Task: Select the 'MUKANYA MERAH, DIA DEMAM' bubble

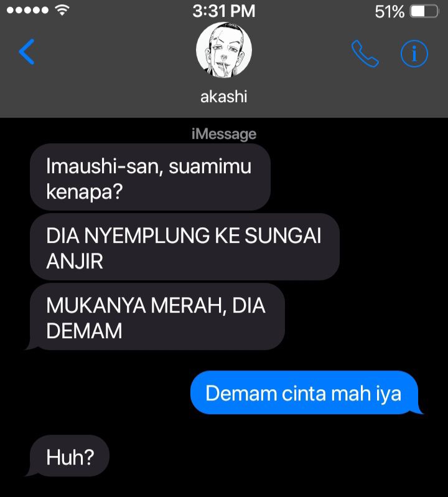Action: [157, 316]
